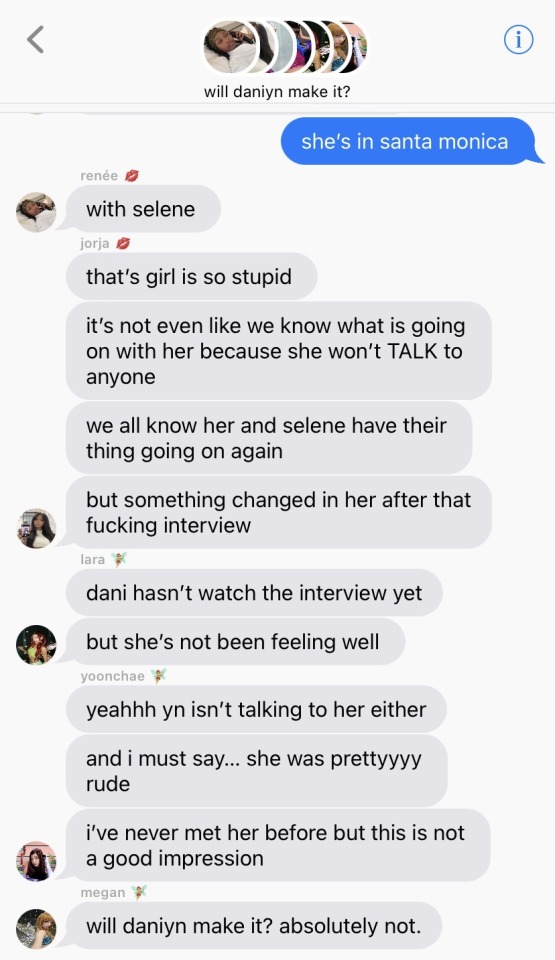The image size is (555, 960).
Task: Tap lara's profile picture
Action: pos(36,645)
